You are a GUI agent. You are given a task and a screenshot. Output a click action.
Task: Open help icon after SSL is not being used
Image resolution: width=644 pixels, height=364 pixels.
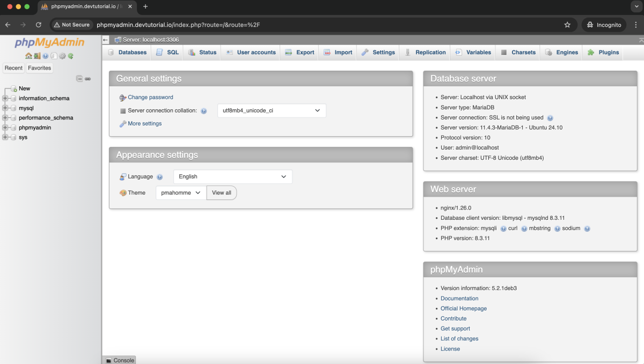[550, 118]
